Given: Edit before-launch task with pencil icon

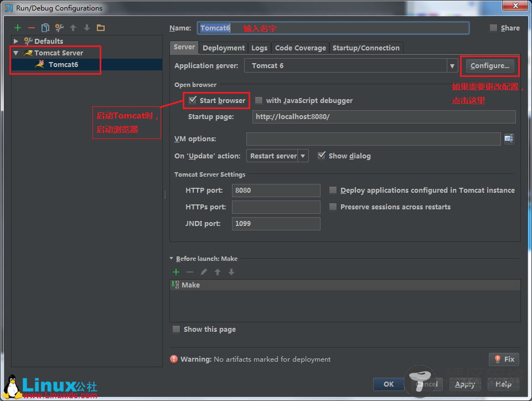Looking at the screenshot, I should click(204, 272).
